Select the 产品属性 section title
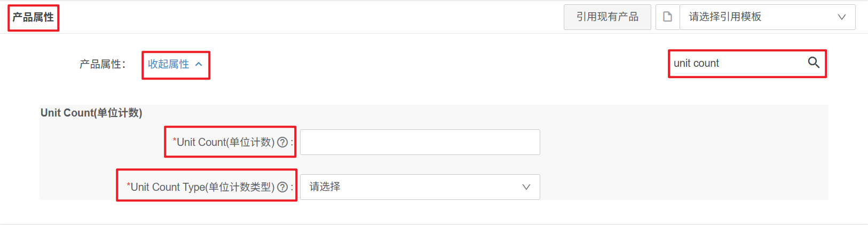Screen dimensions: 868x225 33,18
